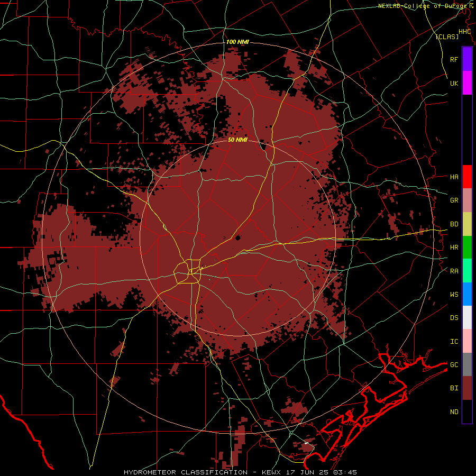Click the green HR legend color swatch
Image resolution: width=476 pixels, height=476 pixels.
[x=467, y=247]
